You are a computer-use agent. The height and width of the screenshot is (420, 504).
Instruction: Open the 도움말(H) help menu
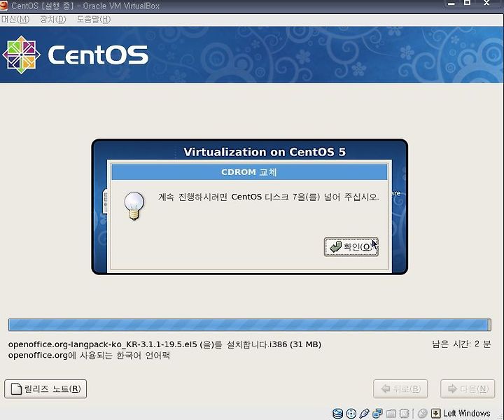[94, 20]
